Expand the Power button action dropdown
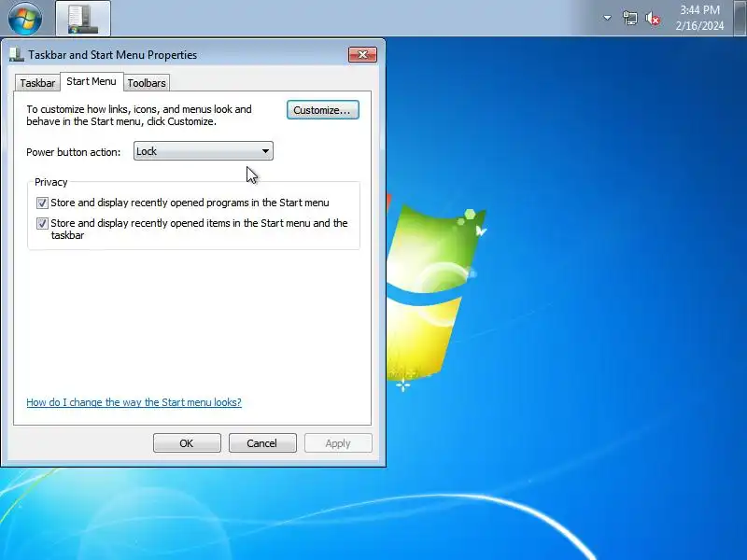747x560 pixels. point(204,151)
